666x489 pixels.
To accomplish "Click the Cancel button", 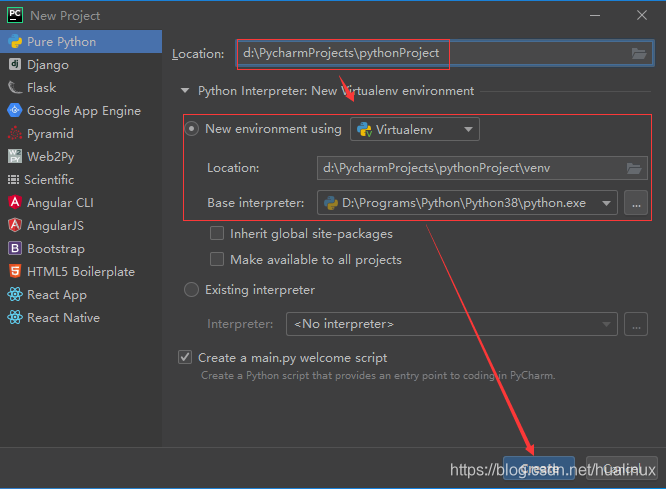I will tap(621, 469).
